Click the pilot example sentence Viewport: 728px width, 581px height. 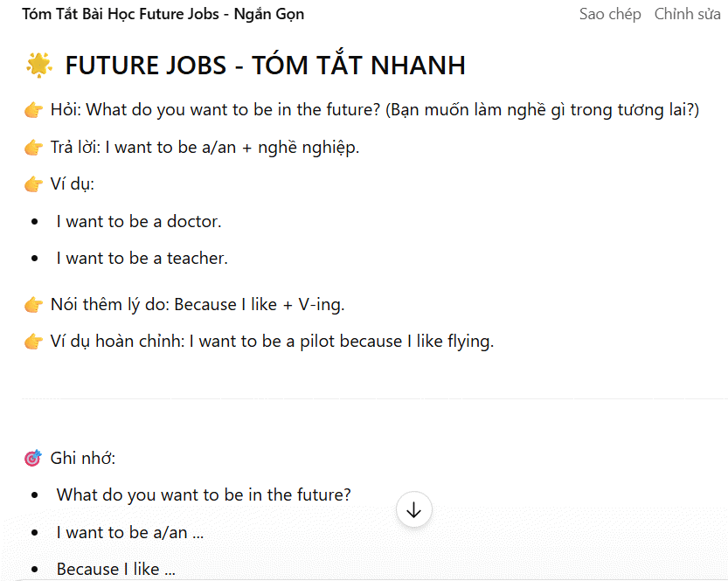[x=341, y=342]
